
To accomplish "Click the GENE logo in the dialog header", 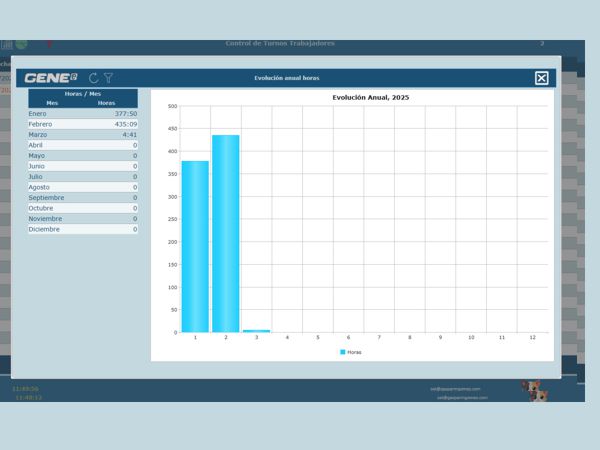I will [x=51, y=78].
